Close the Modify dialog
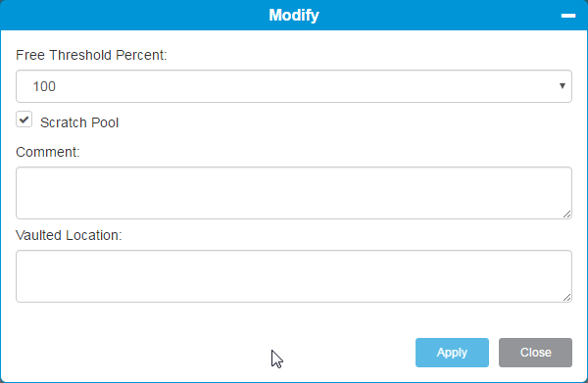This screenshot has height=383, width=588. [535, 353]
